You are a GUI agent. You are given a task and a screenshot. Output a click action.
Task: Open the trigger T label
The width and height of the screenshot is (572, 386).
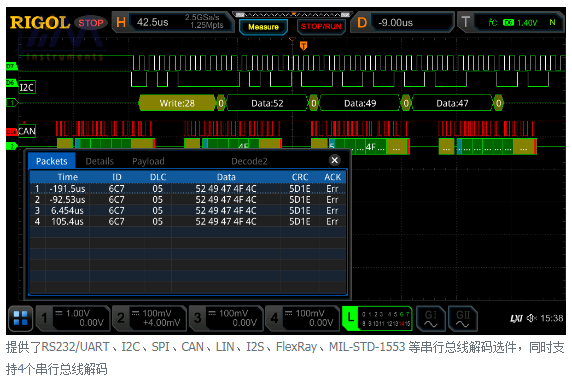465,22
